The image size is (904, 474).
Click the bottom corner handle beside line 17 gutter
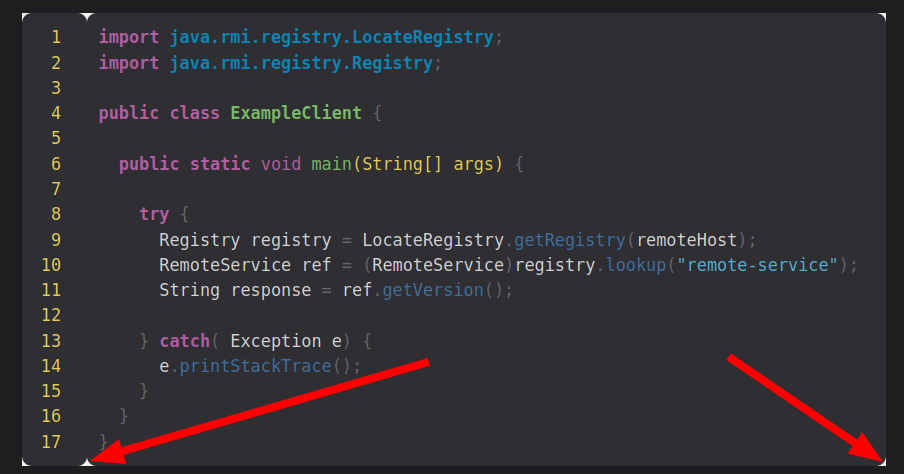87,462
